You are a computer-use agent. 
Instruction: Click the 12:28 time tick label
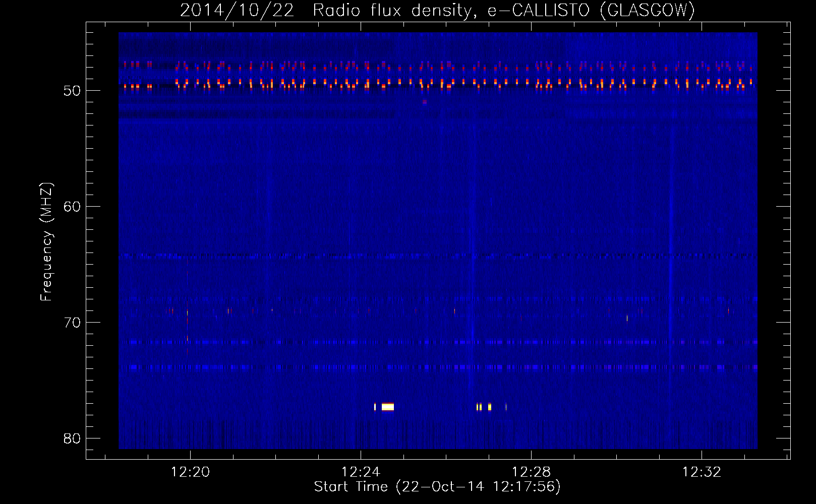pos(531,472)
